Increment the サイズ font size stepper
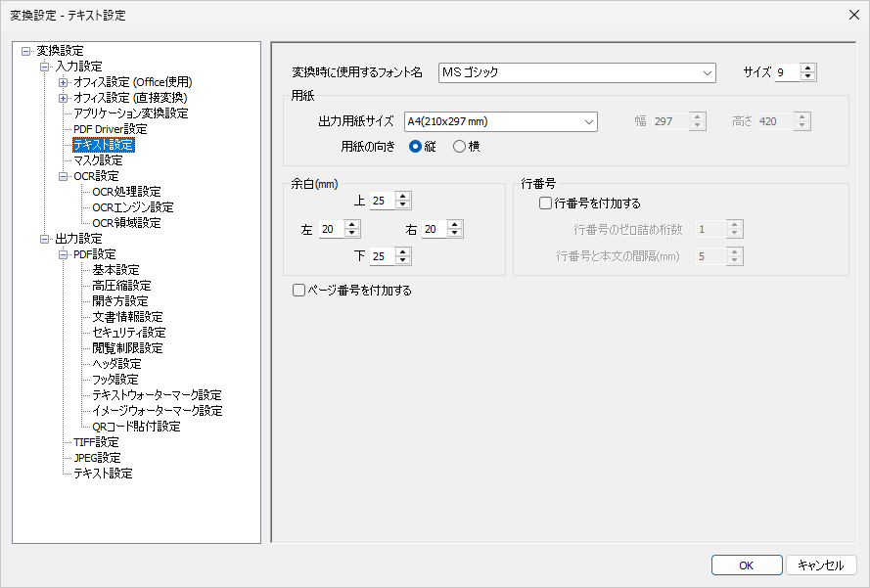The height and width of the screenshot is (588, 870). tap(808, 68)
